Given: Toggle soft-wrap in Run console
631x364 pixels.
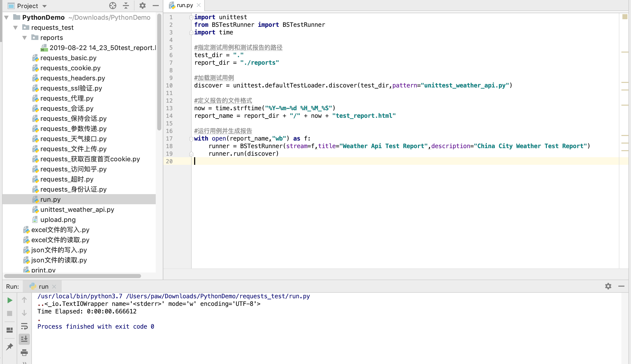Looking at the screenshot, I should coord(24,326).
